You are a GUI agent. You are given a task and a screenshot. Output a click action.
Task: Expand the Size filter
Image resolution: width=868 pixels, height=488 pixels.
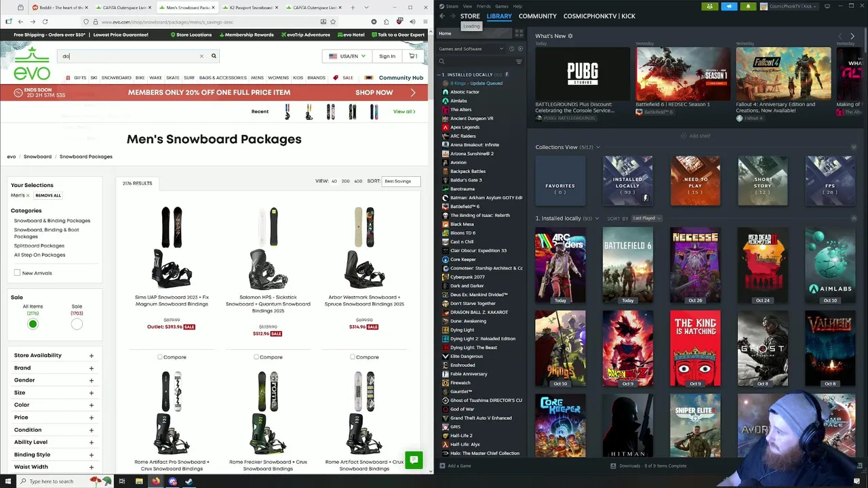click(x=54, y=392)
